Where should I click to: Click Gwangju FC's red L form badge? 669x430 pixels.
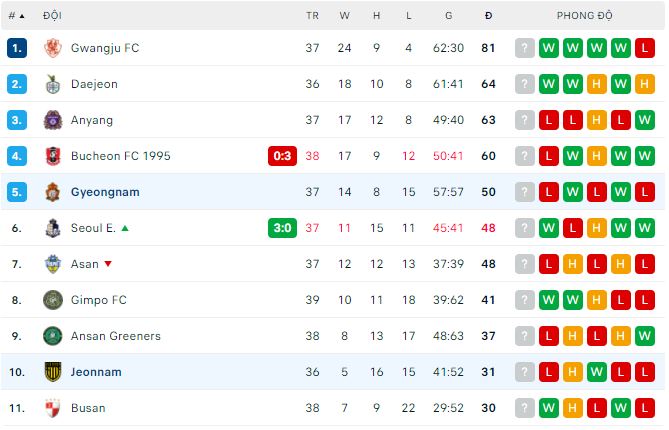pos(644,48)
